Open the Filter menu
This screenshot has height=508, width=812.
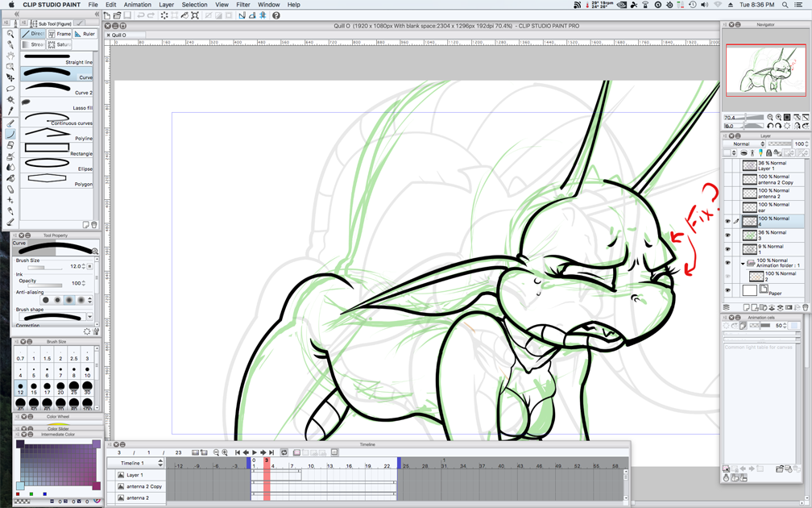click(242, 5)
